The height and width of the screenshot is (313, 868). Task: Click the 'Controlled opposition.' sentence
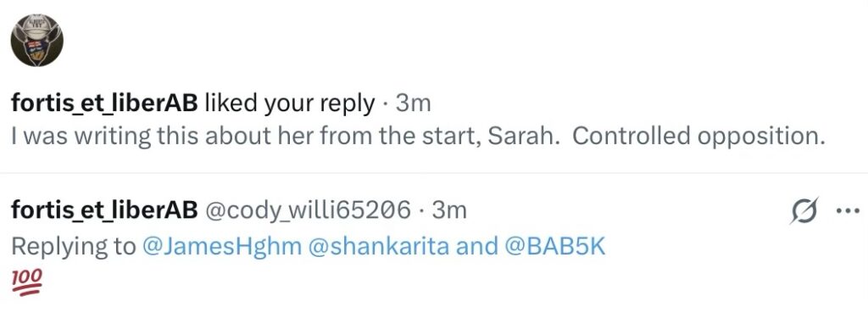point(698,137)
